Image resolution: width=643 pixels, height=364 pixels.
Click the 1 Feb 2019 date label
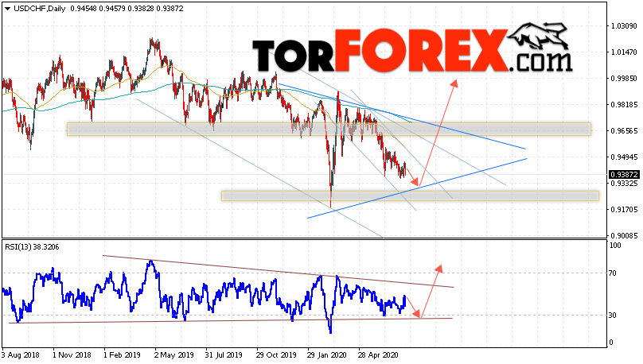pyautogui.click(x=122, y=355)
